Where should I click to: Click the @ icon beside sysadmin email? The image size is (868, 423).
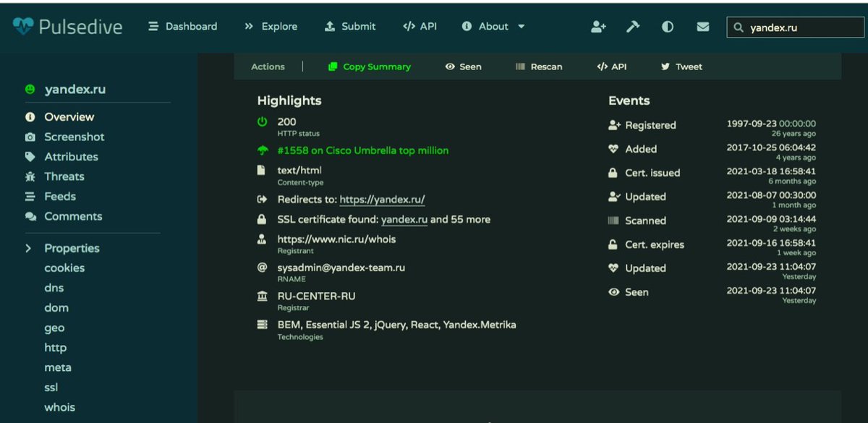[x=263, y=268]
